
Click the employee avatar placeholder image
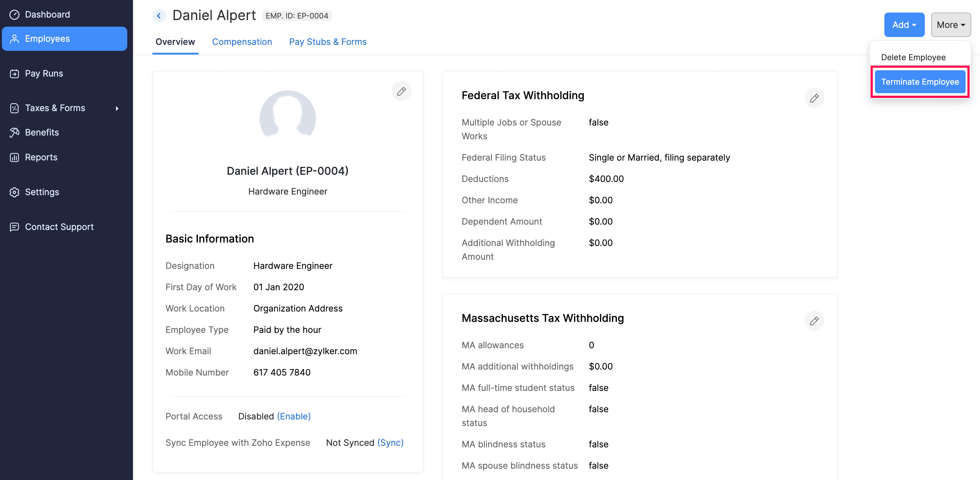(x=287, y=117)
